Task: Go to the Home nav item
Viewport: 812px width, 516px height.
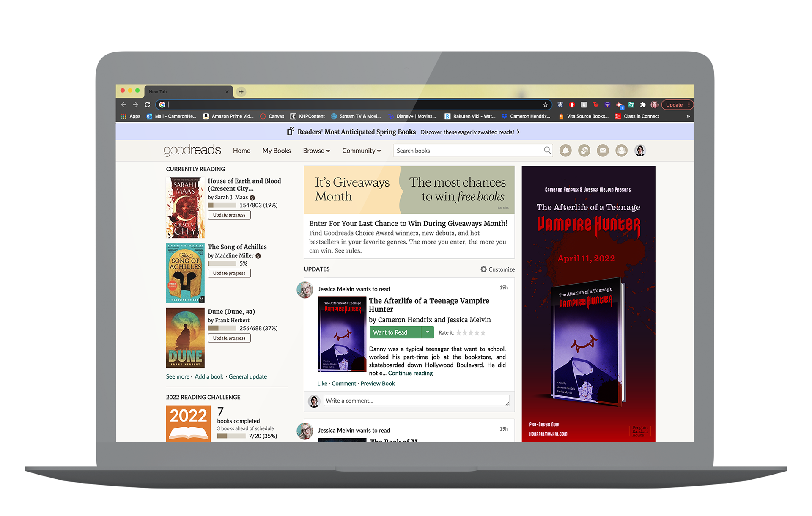Action: (x=241, y=151)
